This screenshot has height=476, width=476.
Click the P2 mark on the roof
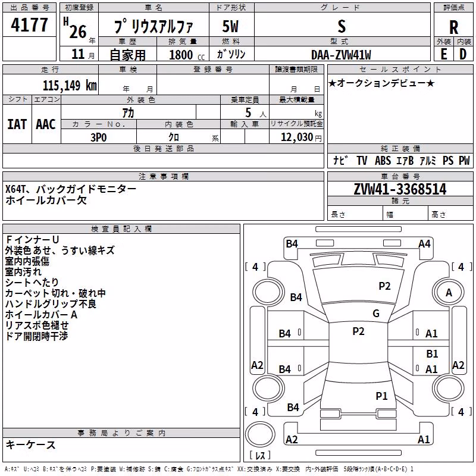click(358, 331)
